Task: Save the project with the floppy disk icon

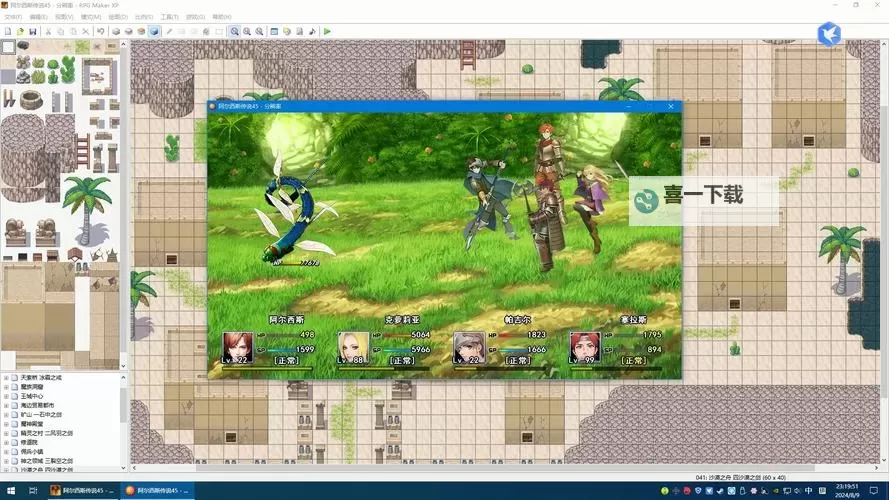Action: [33, 32]
